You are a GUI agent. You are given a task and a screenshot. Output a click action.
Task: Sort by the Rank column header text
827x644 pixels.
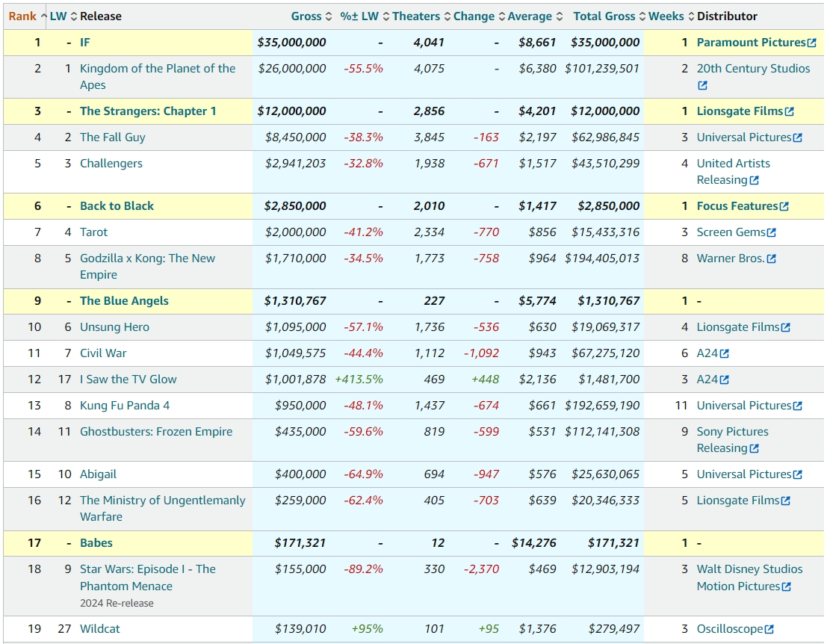coord(22,16)
